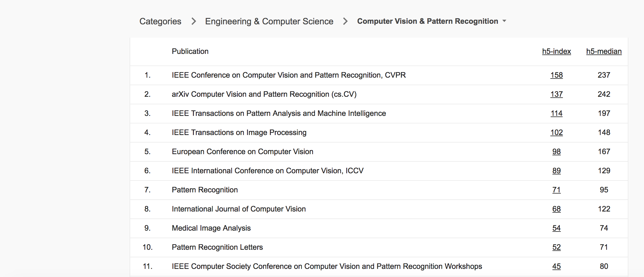This screenshot has height=277, width=644.
Task: Click the h5-index column header
Action: pyautogui.click(x=556, y=51)
